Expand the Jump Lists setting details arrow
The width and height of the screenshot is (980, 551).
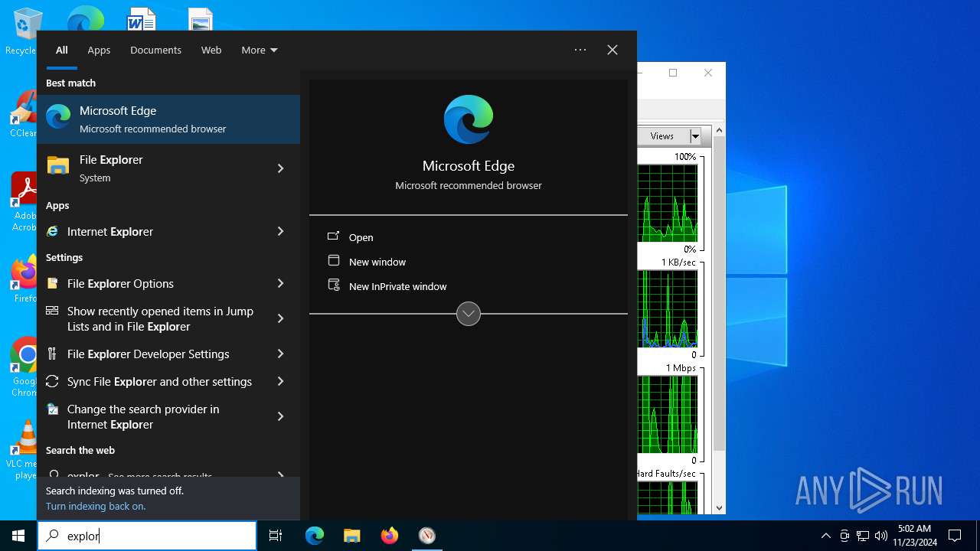coord(280,318)
